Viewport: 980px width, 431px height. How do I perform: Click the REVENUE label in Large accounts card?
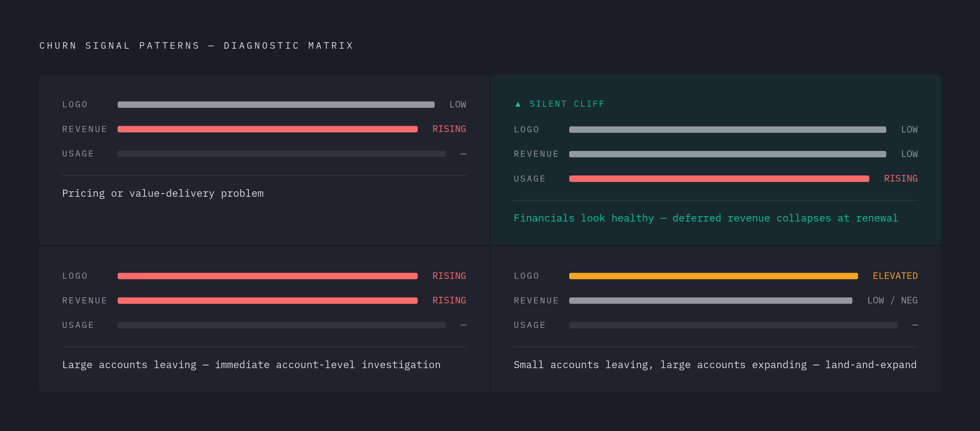pyautogui.click(x=85, y=300)
